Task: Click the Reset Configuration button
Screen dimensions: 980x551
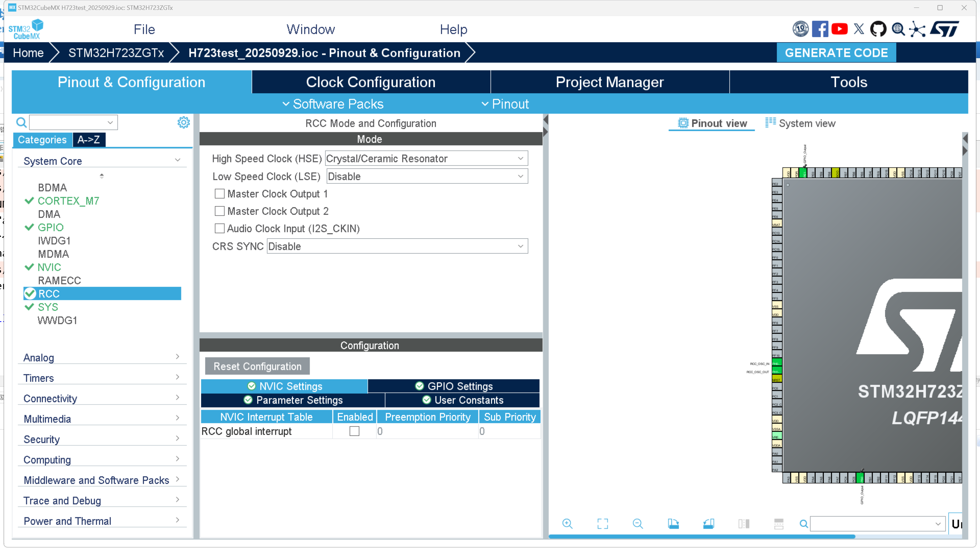Action: 257,366
